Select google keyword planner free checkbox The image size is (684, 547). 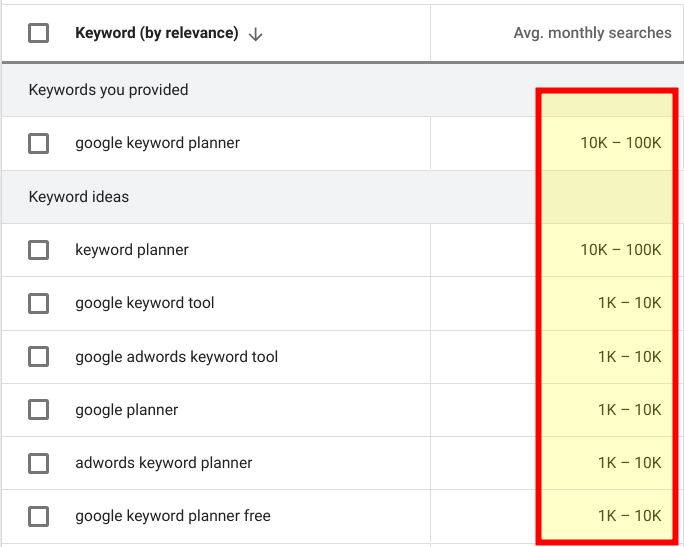(38, 516)
